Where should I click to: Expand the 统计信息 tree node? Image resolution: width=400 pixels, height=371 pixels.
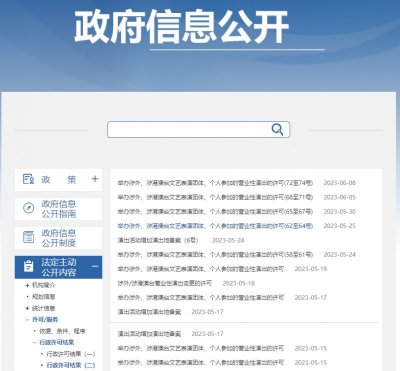click(x=27, y=308)
